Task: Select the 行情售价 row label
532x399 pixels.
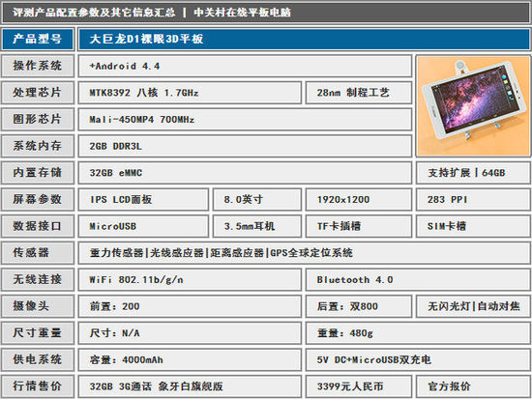Action: point(38,386)
